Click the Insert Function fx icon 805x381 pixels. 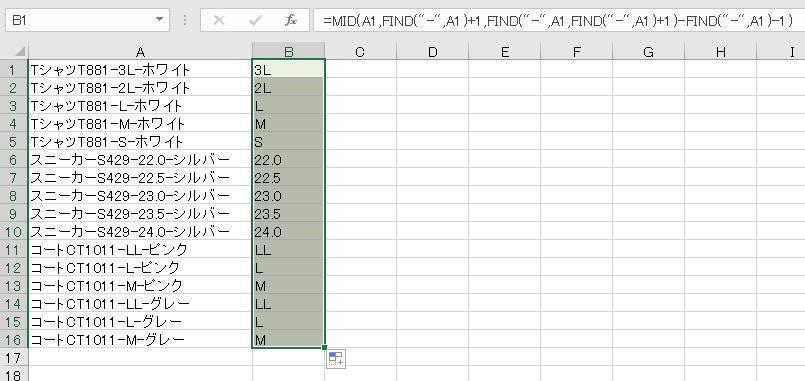(x=291, y=21)
